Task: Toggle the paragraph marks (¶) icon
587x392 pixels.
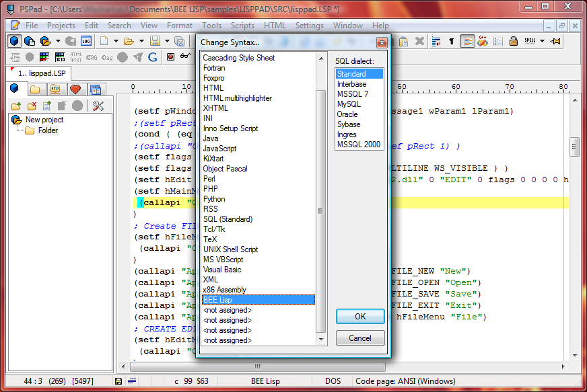Action: click(451, 41)
